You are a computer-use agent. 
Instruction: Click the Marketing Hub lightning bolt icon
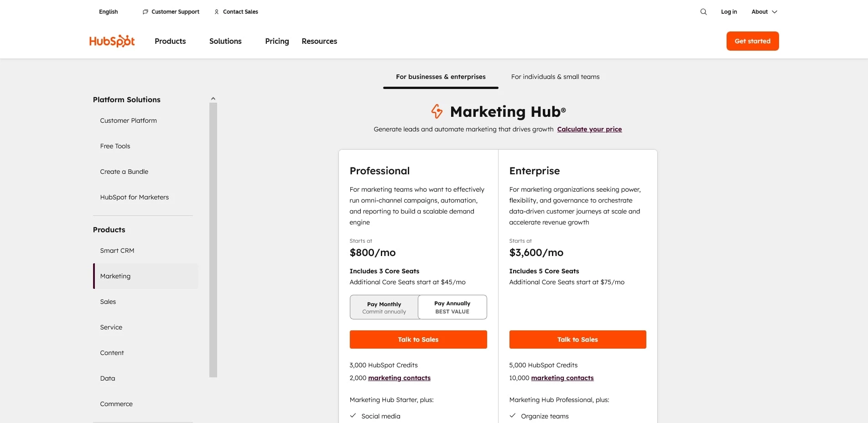point(437,111)
